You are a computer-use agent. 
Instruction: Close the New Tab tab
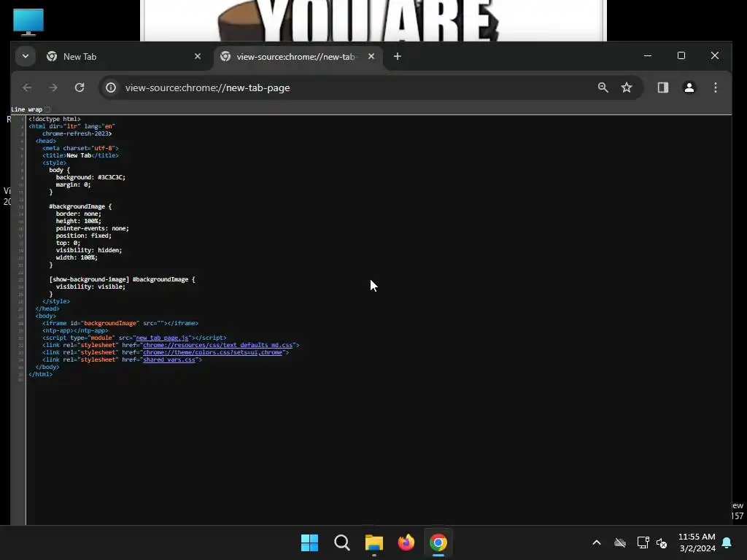tap(198, 56)
